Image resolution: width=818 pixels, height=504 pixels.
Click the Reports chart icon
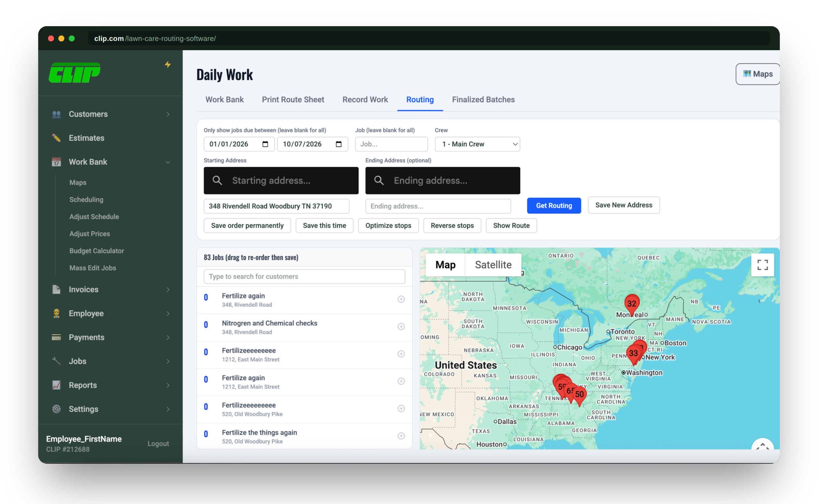(56, 385)
